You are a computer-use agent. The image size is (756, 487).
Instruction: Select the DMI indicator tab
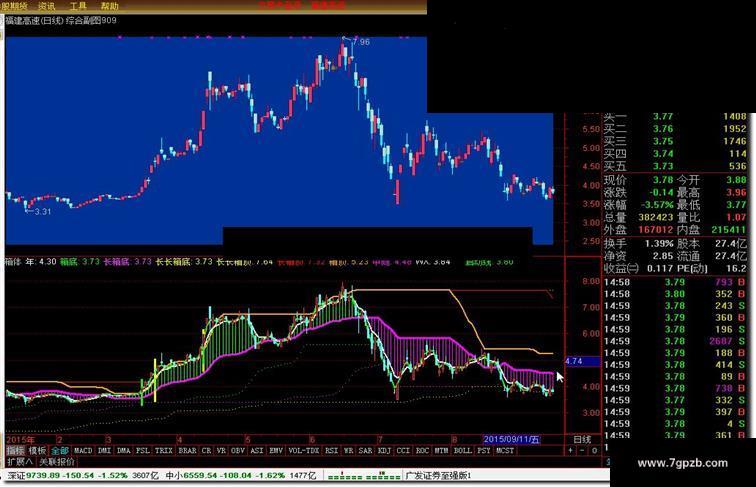pos(104,451)
